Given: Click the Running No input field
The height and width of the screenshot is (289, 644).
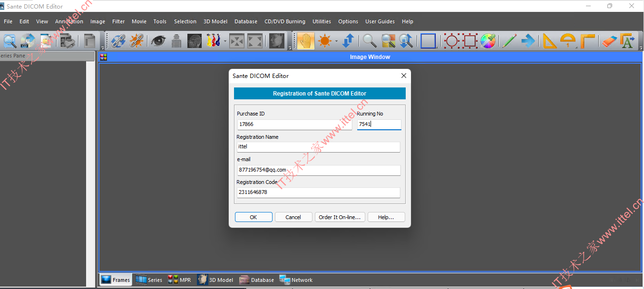Looking at the screenshot, I should 379,125.
